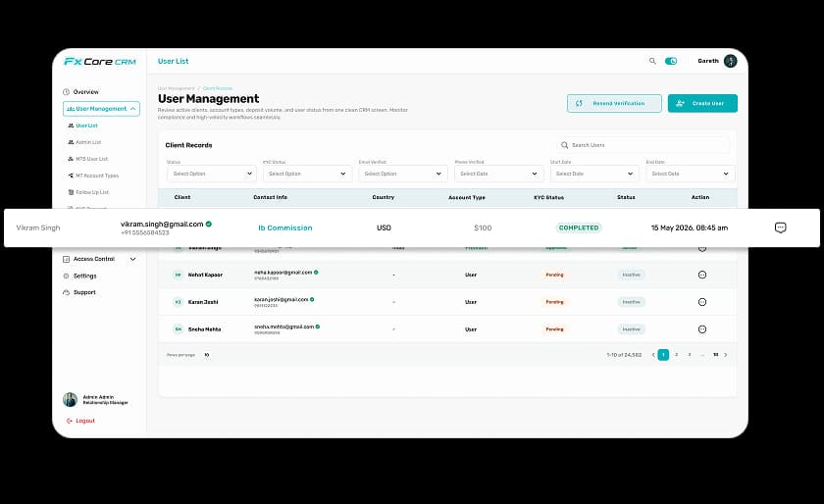Open the rows per page selector

coord(207,355)
